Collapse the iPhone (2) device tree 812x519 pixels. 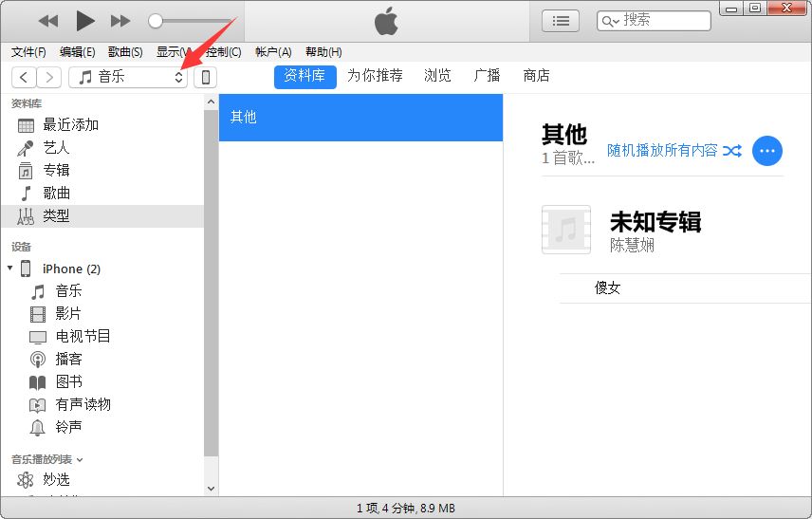pos(10,269)
